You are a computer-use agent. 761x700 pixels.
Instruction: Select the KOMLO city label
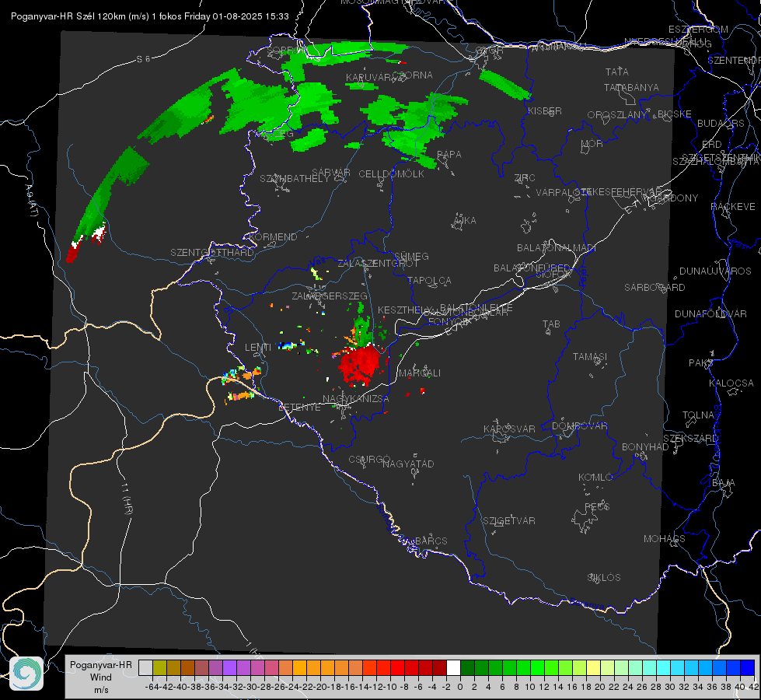(x=595, y=477)
